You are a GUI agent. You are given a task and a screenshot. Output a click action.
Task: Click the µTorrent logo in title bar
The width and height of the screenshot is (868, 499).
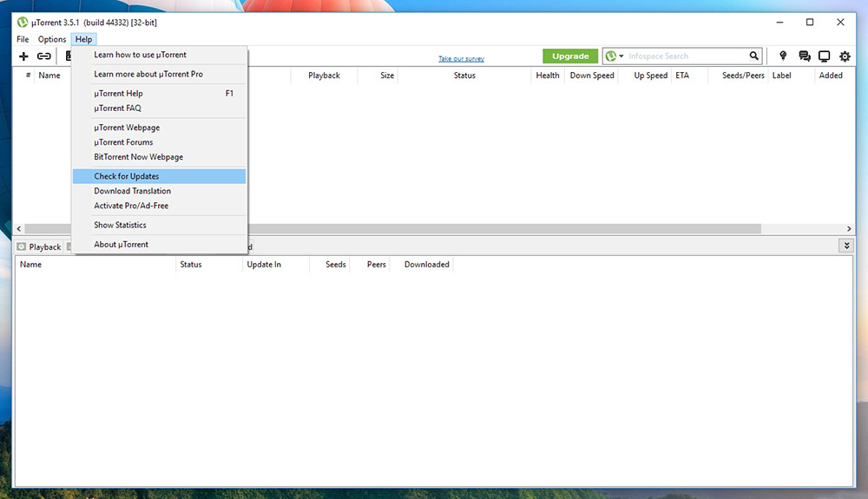pyautogui.click(x=23, y=22)
